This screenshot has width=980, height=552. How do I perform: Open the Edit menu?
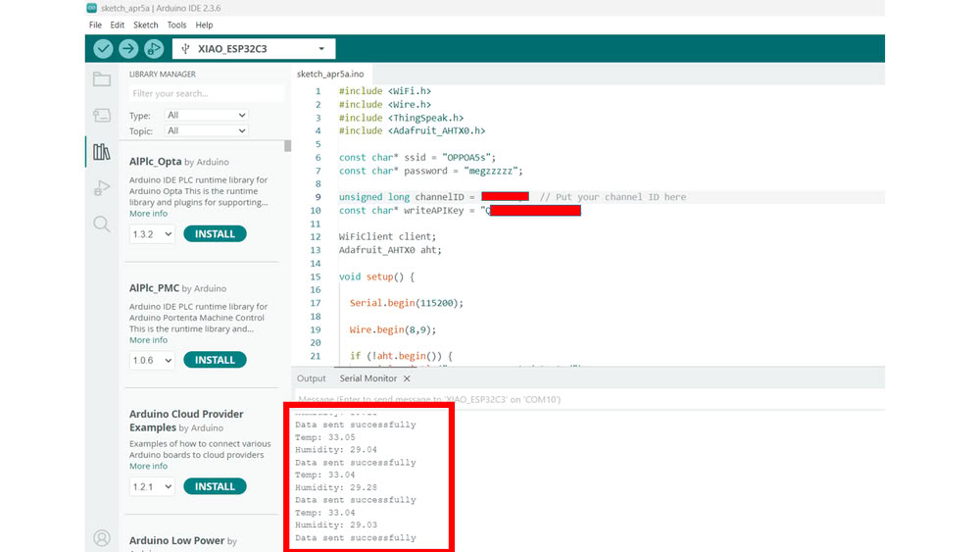pyautogui.click(x=117, y=25)
